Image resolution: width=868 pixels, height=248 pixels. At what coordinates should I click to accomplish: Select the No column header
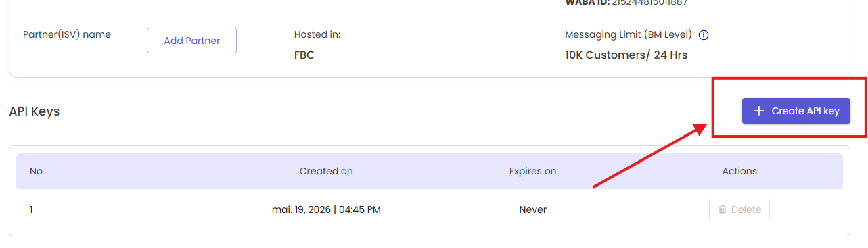point(36,171)
